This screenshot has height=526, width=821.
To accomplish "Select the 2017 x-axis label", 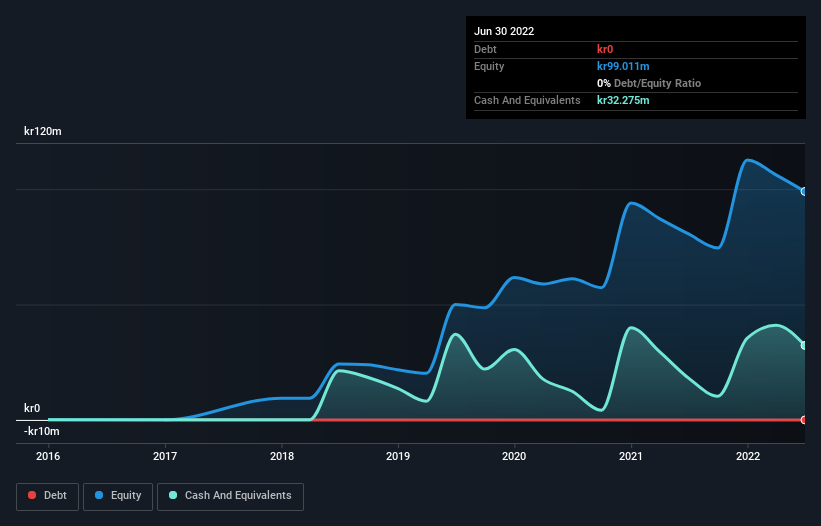I will click(x=165, y=456).
